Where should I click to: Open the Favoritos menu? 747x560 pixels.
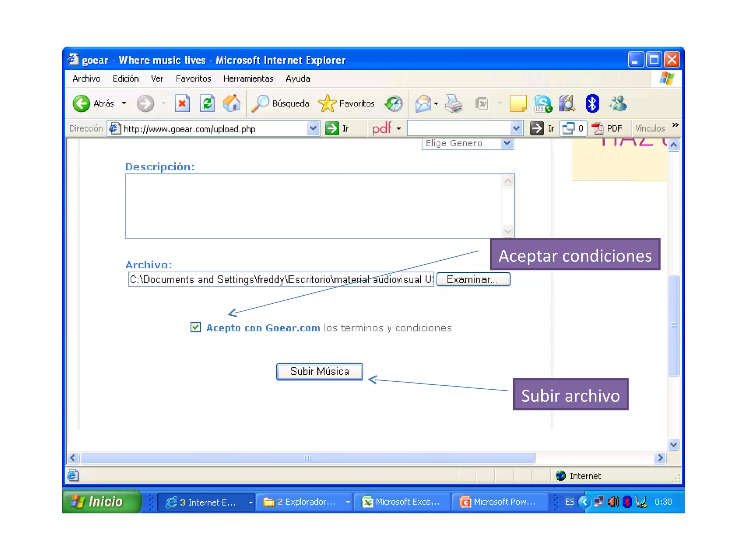click(x=193, y=79)
